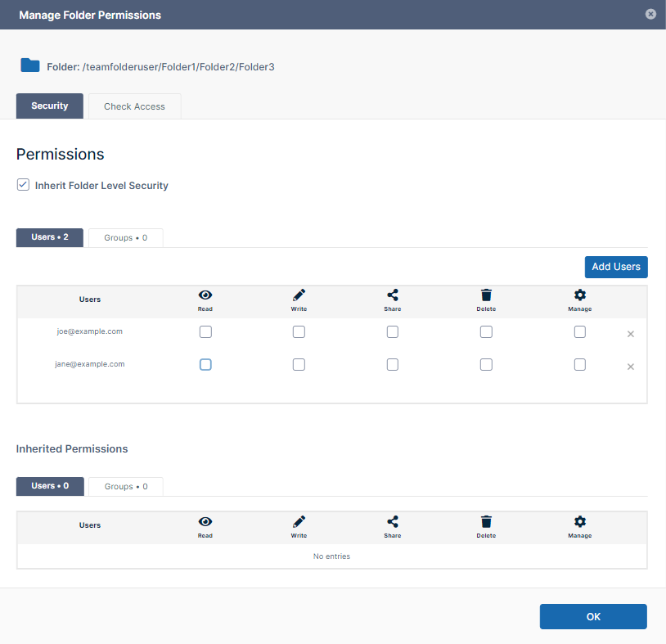Check Delete permission for jane@example.com
The height and width of the screenshot is (644, 666).
pos(486,365)
